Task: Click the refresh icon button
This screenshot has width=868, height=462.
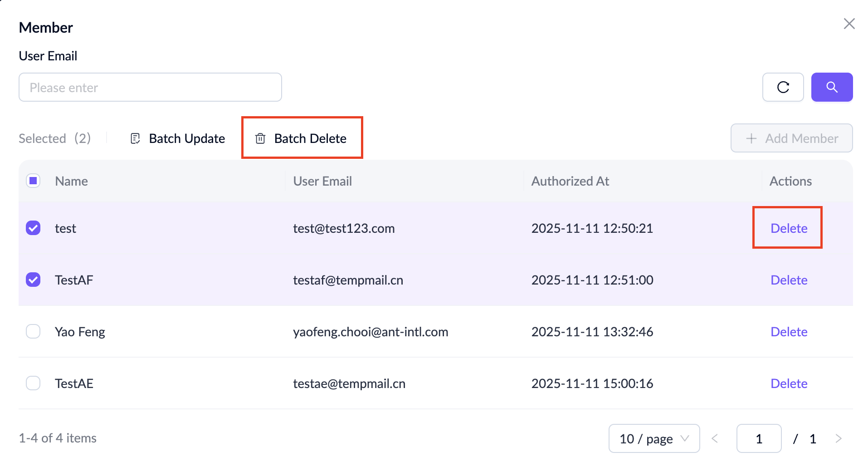Action: [783, 87]
